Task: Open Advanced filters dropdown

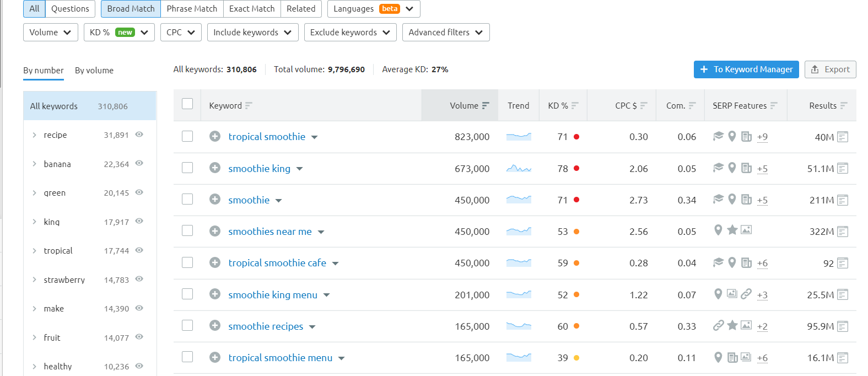Action: pos(446,32)
